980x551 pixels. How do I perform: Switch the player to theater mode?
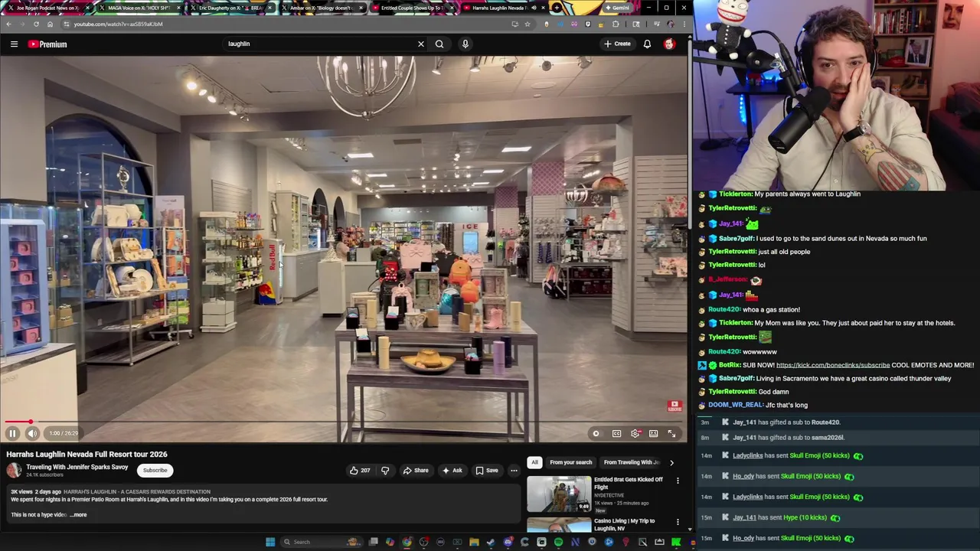[x=653, y=433]
